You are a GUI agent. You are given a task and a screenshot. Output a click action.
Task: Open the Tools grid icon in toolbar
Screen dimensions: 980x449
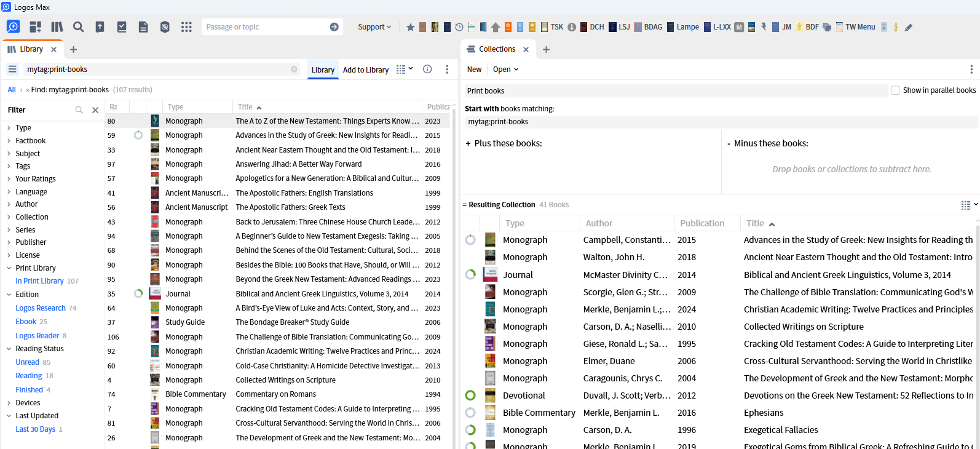click(186, 26)
